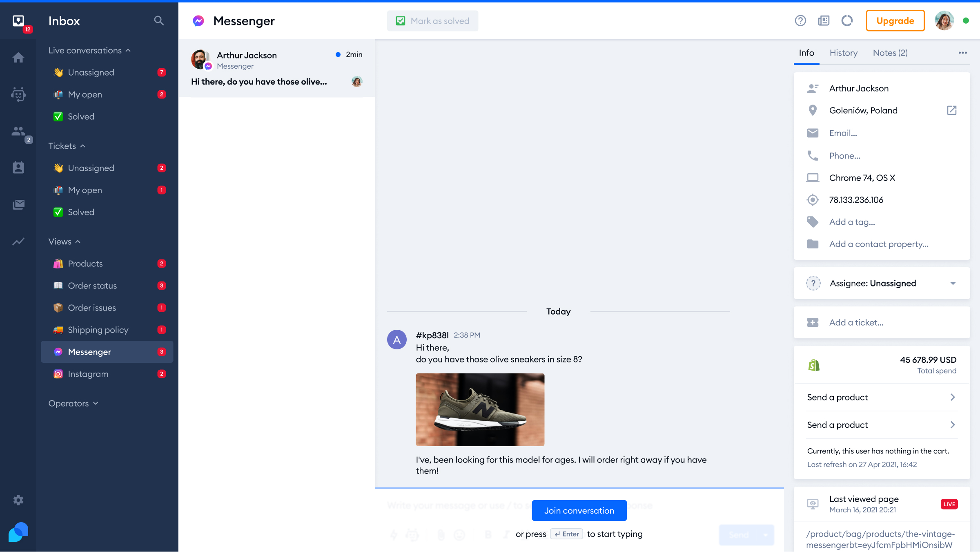Click the Messenger channel icon in sidebar
Viewport: 980px width, 552px height.
pos(58,351)
